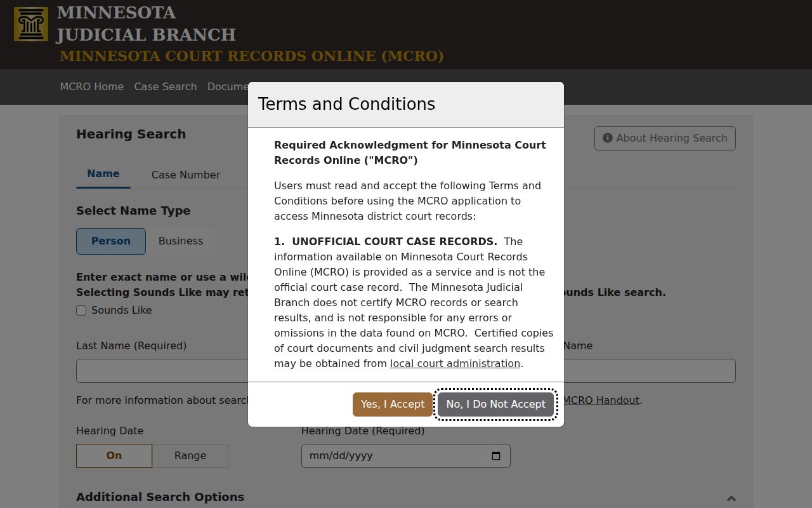This screenshot has height=508, width=812.
Task: Open MCRO Home in navigation bar
Action: pyautogui.click(x=92, y=86)
